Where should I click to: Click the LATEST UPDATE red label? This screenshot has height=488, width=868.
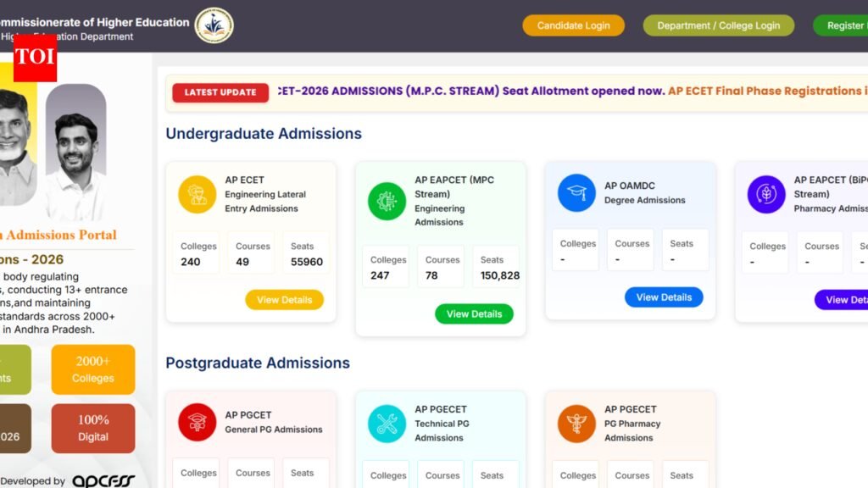(x=220, y=92)
